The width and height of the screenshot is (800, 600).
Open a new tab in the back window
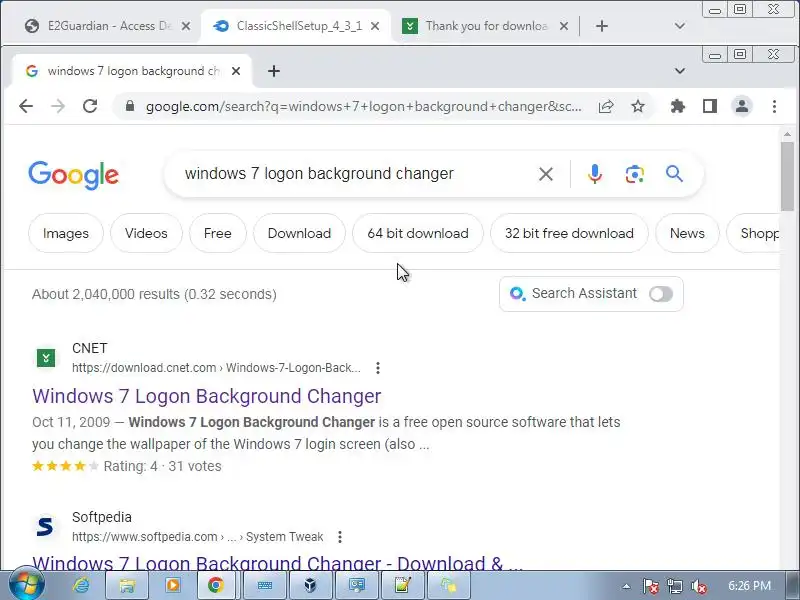point(602,26)
